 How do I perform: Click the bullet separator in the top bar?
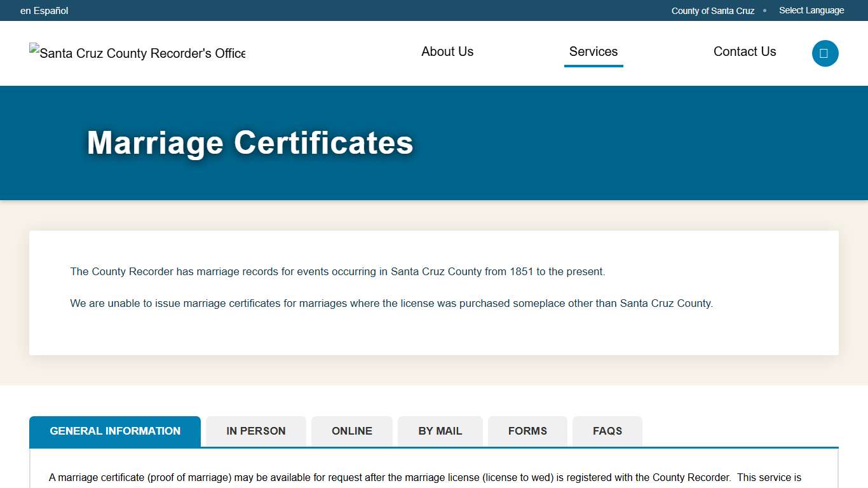764,11
